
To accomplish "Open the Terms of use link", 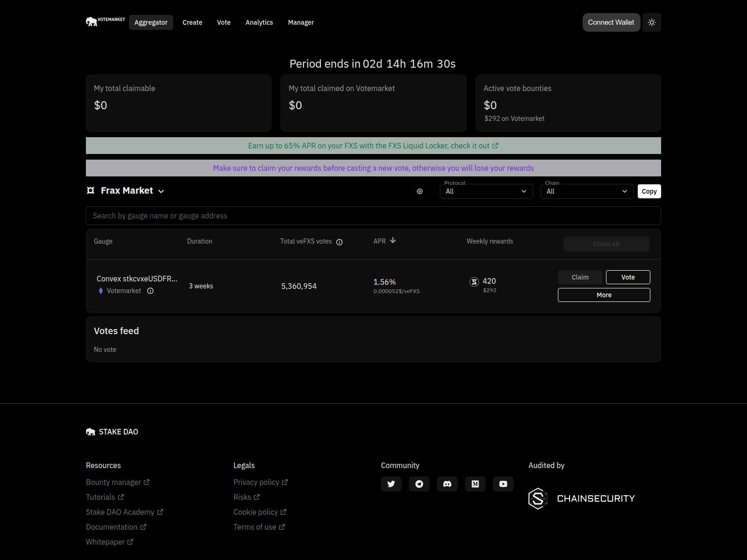I will (259, 527).
